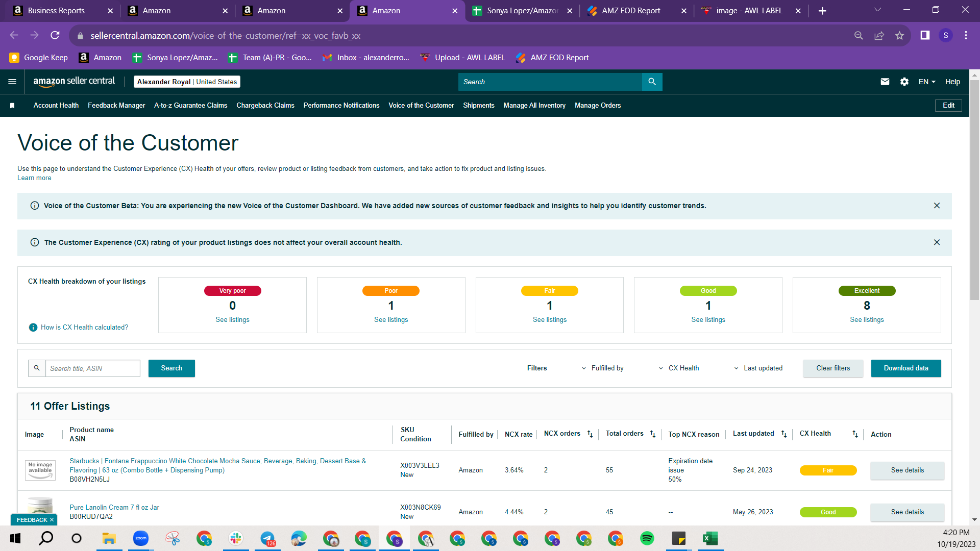Viewport: 980px width, 551px height.
Task: Bookmark this page with the star icon
Action: point(899,35)
